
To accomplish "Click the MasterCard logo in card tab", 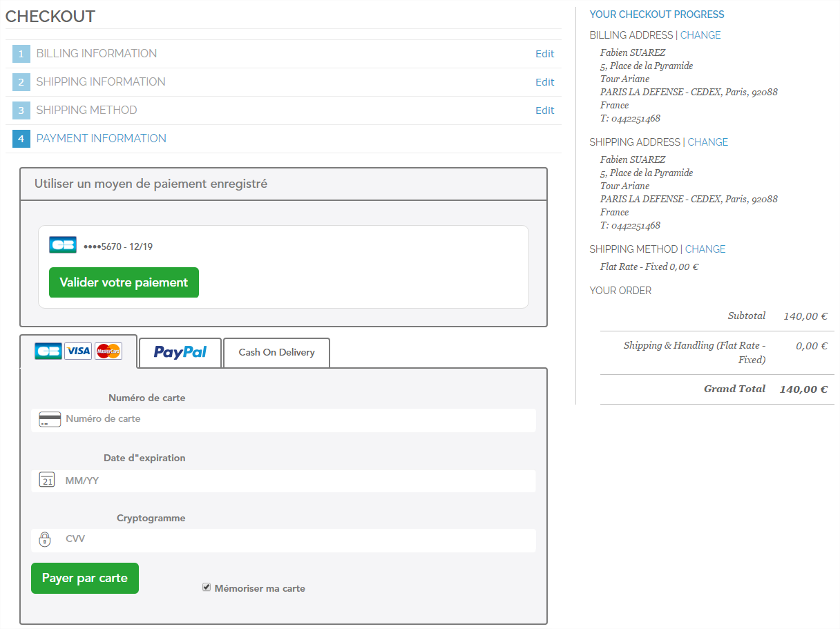I will 108,351.
